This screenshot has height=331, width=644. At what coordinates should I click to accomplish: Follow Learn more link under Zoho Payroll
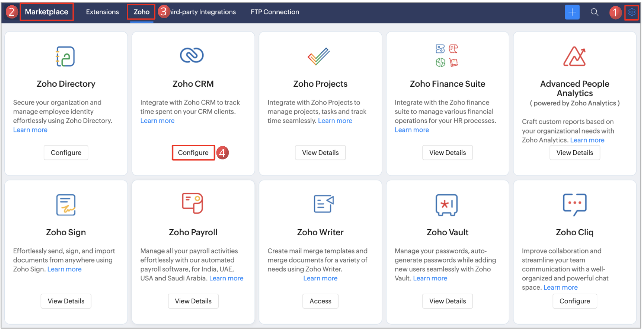coord(226,278)
